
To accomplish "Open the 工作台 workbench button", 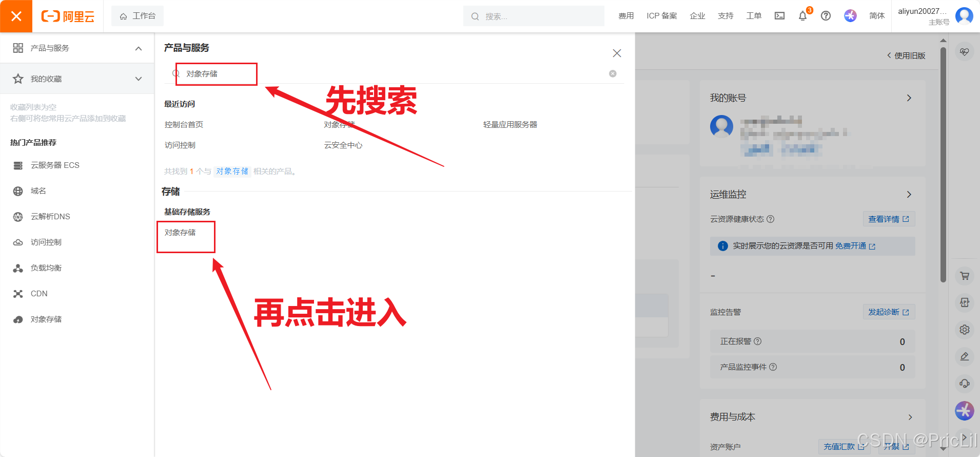I will (x=138, y=16).
